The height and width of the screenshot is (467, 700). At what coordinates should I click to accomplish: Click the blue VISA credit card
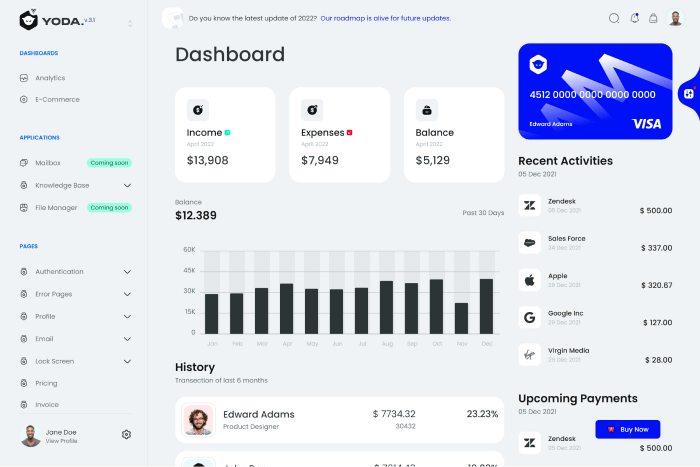(595, 92)
